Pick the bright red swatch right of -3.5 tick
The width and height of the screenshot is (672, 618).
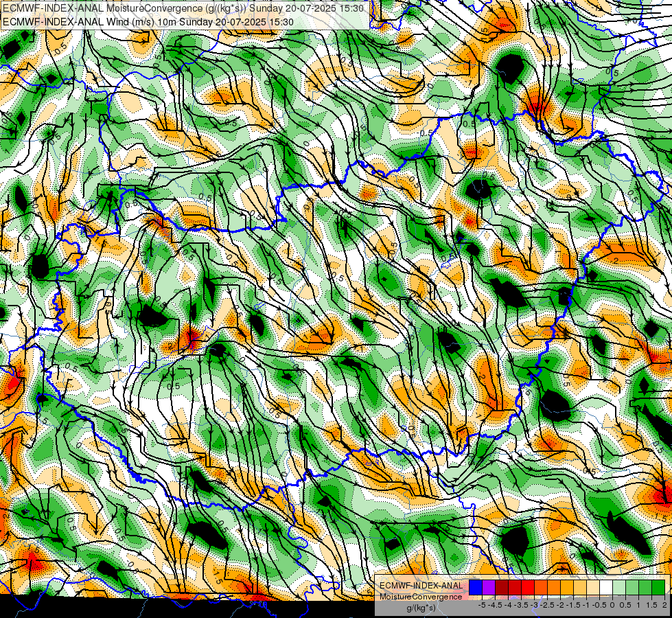(x=528, y=587)
